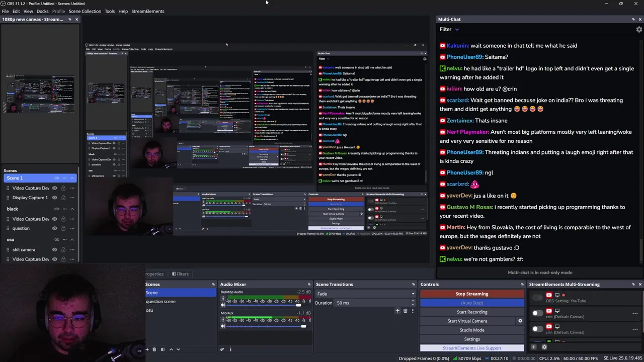
Task: Remove selected scene with trash icon
Action: 154,349
